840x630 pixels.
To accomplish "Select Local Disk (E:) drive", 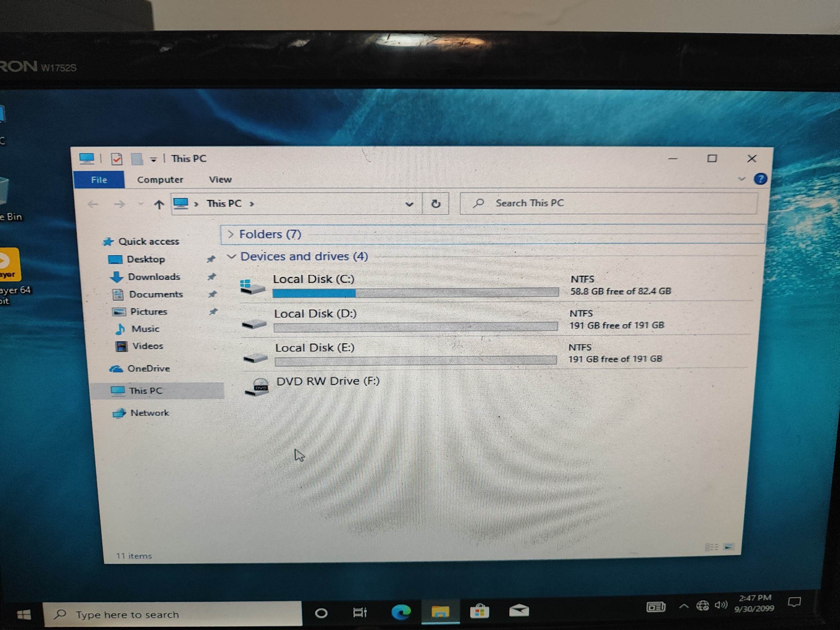I will click(494, 353).
